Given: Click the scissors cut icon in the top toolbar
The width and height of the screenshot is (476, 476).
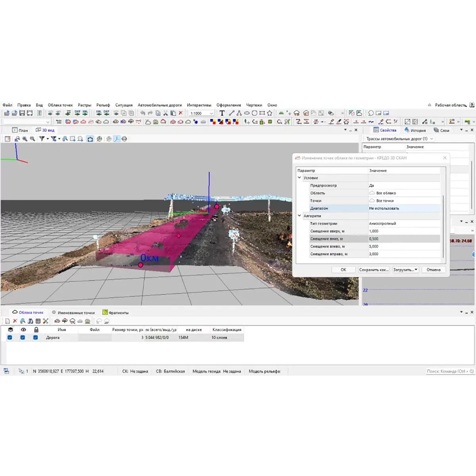Looking at the screenshot, I should click(166, 113).
